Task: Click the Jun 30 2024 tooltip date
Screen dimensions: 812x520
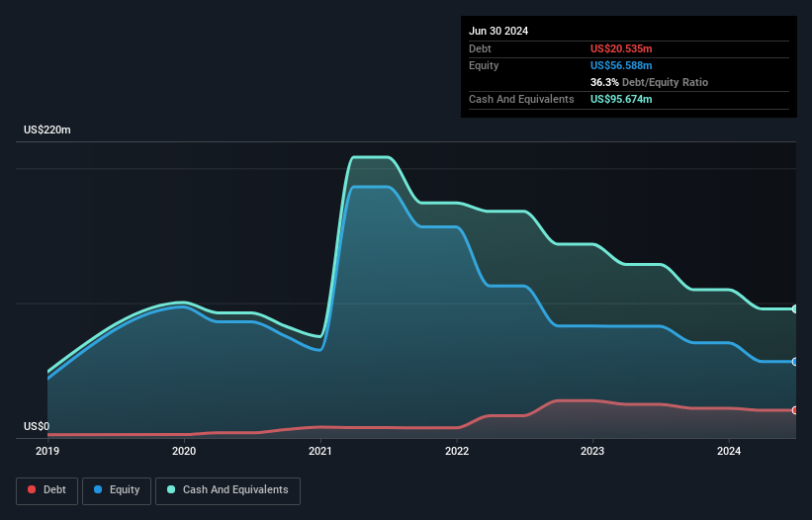Action: [x=498, y=31]
